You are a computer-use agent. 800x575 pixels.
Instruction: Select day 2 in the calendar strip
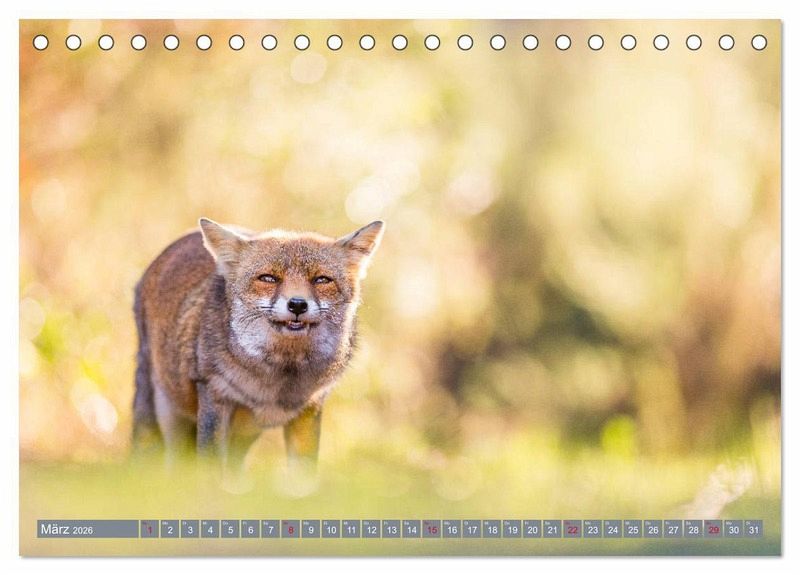(x=170, y=529)
